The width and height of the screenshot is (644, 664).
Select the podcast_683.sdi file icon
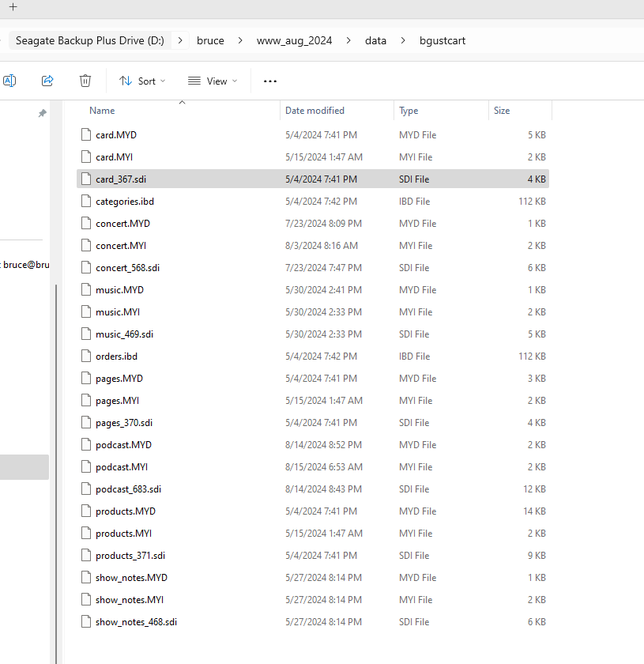click(x=86, y=489)
